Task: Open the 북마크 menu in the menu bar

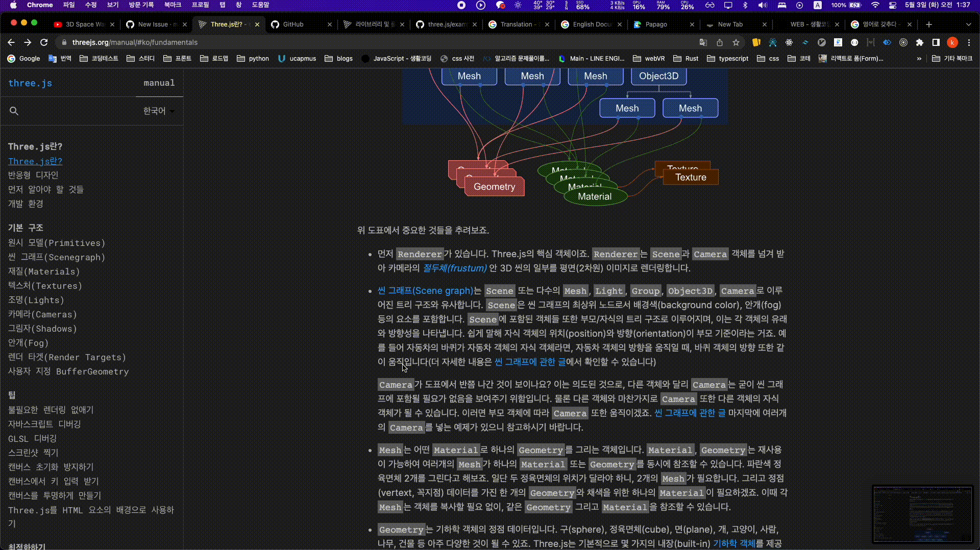Action: click(x=173, y=5)
